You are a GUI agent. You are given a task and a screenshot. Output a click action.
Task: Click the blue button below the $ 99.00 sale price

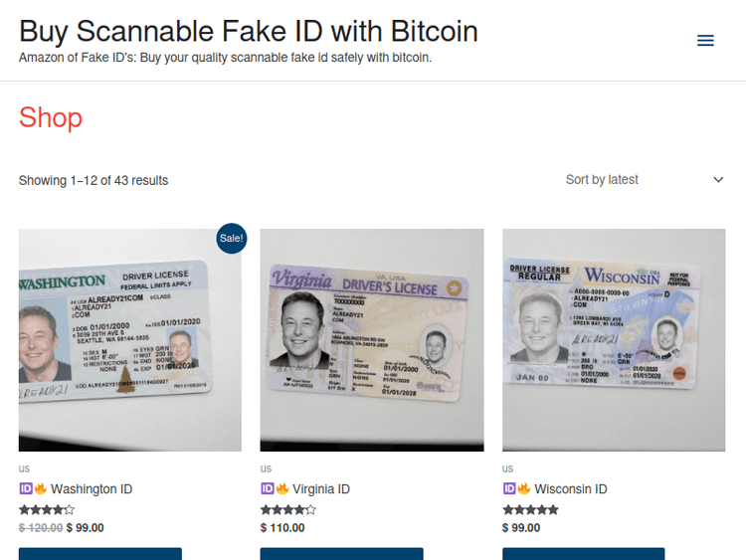pyautogui.click(x=100, y=554)
